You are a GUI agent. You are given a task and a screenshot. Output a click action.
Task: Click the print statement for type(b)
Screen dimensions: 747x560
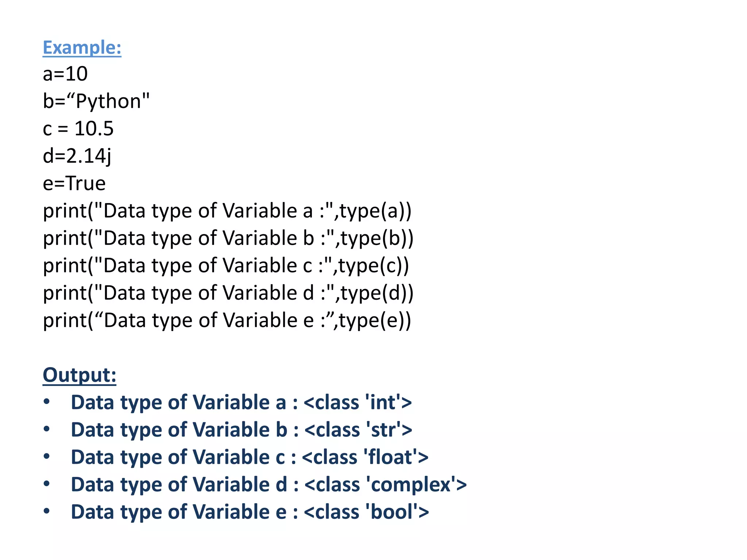point(228,238)
